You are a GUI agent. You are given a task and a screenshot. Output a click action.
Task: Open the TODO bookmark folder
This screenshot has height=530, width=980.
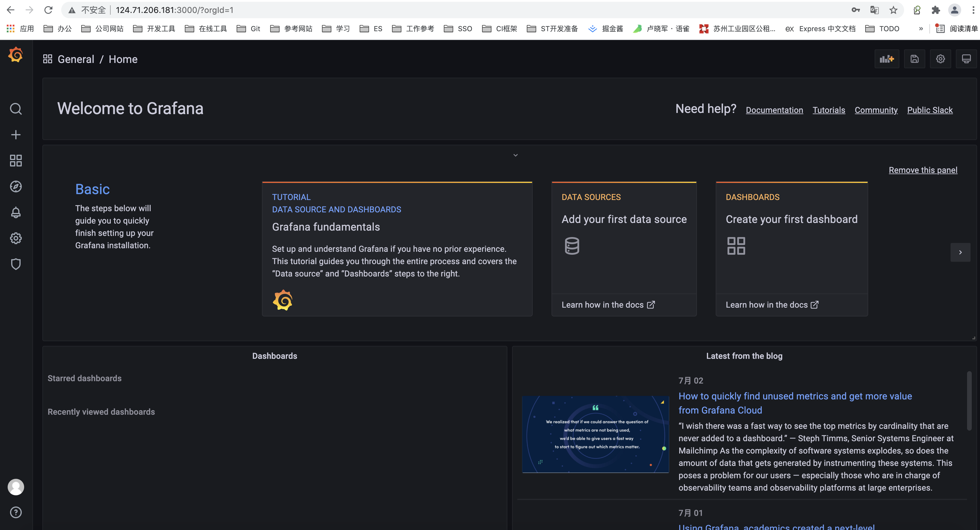pos(882,29)
